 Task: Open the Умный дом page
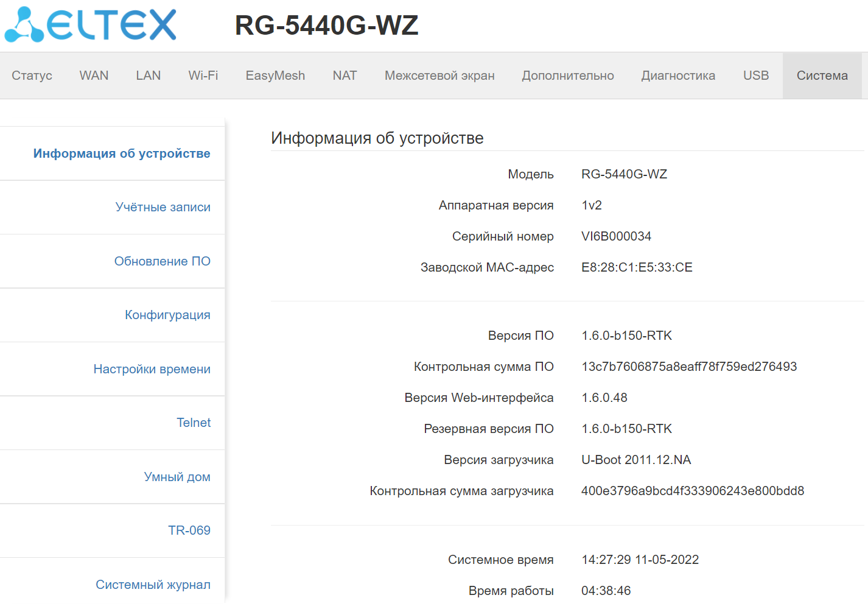coord(177,477)
